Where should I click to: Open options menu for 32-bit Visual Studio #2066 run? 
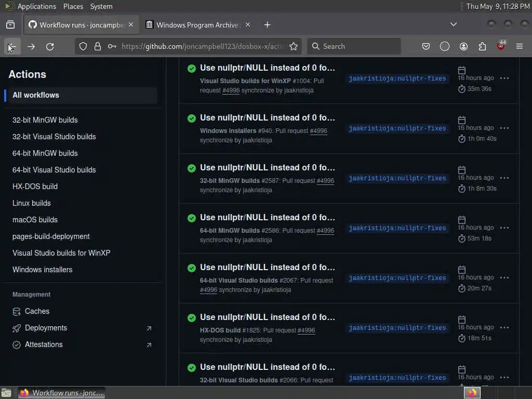[x=504, y=377]
